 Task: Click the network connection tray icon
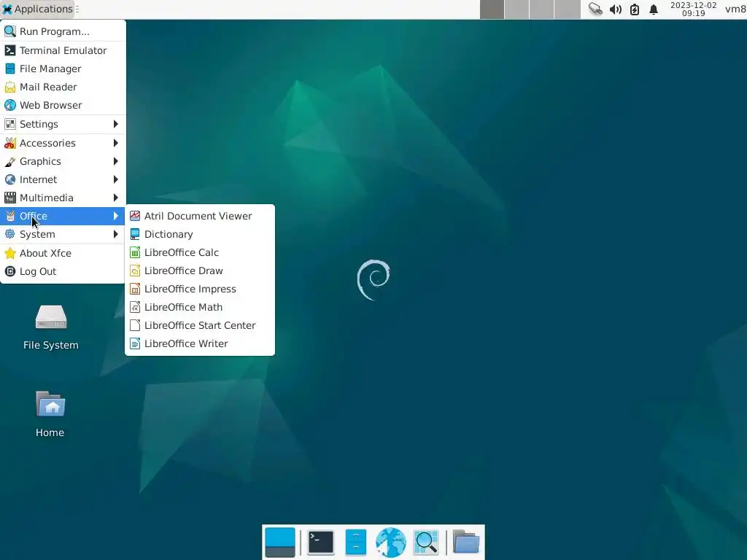[595, 9]
